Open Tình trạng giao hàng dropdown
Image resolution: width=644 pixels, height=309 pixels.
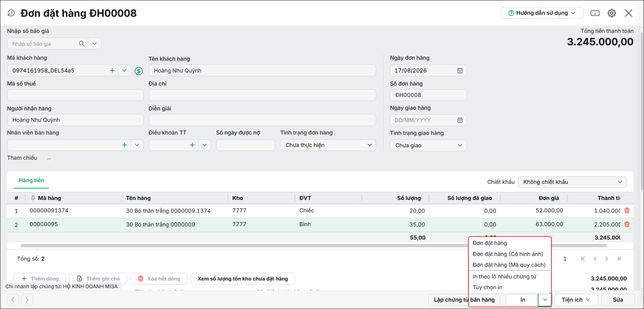point(428,145)
